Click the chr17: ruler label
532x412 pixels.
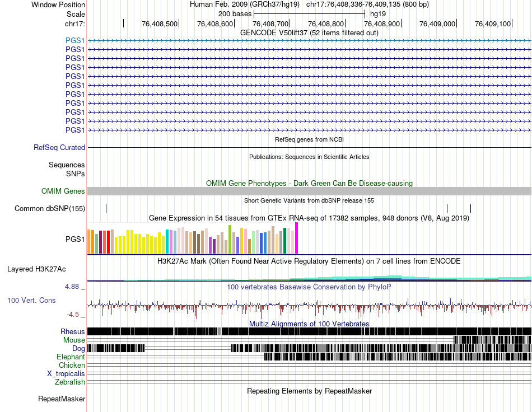[x=75, y=24]
